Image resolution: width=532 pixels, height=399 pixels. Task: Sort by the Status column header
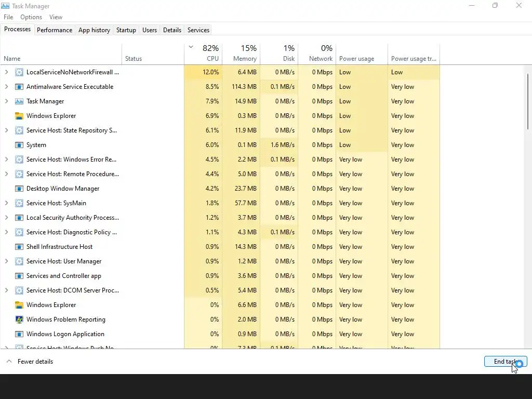coord(153,54)
